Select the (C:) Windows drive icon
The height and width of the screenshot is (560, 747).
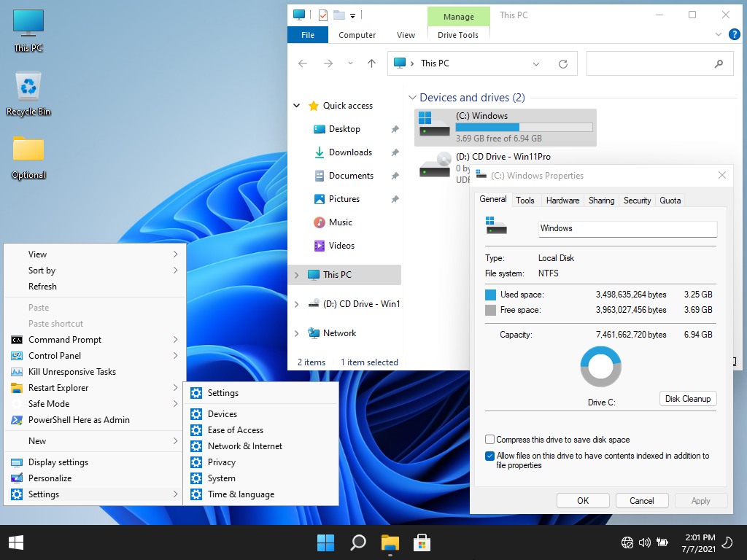pos(434,125)
